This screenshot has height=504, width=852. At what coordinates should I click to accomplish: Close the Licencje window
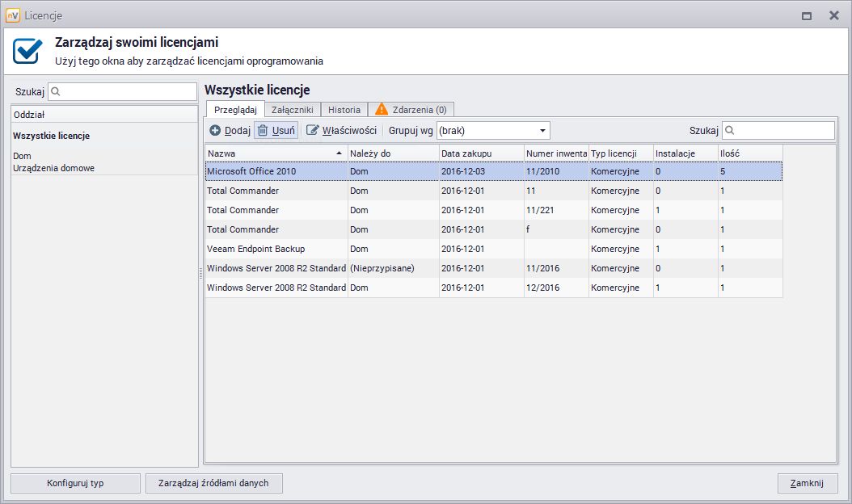[834, 15]
